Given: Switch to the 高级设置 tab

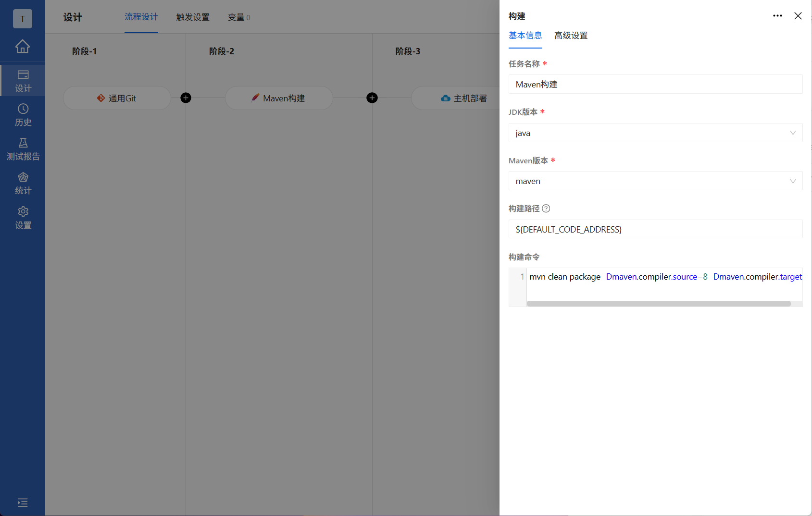Looking at the screenshot, I should pos(570,35).
